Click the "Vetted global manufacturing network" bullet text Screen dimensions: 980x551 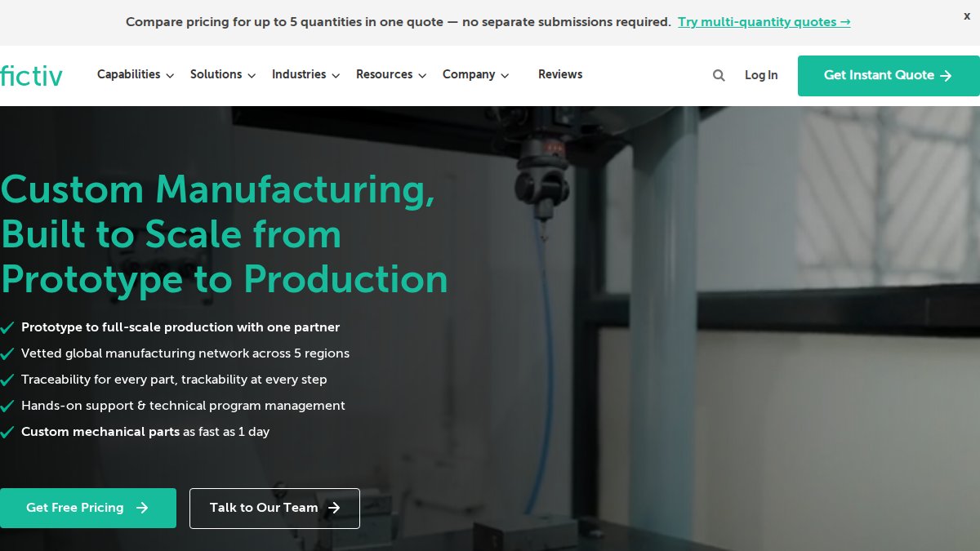click(185, 353)
